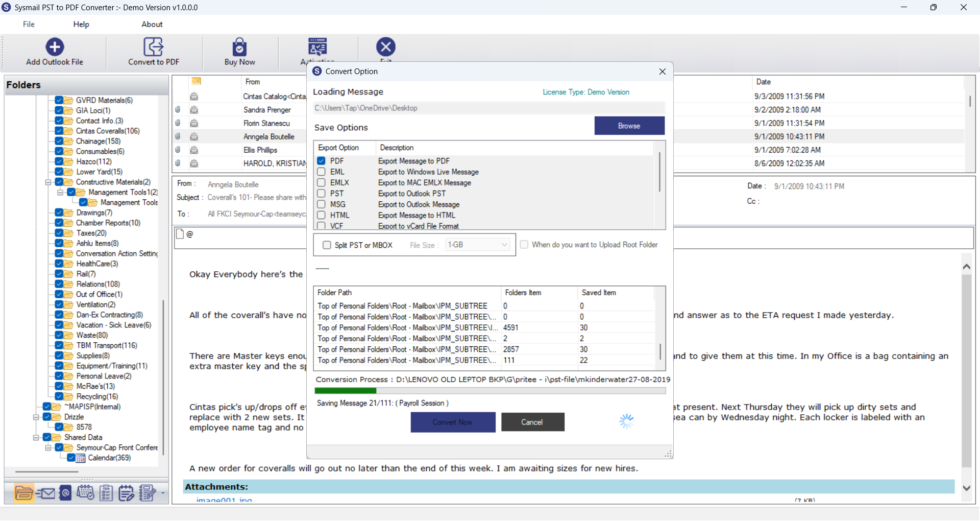Open the About menu

coord(152,25)
